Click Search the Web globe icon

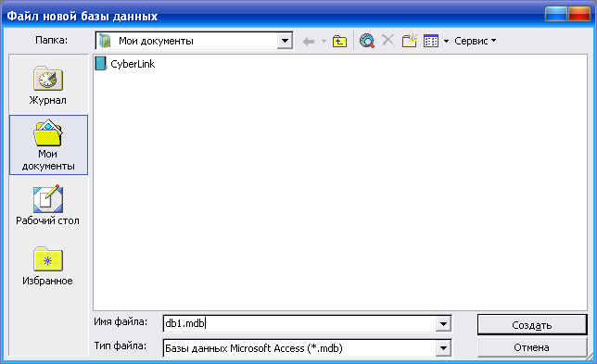367,41
